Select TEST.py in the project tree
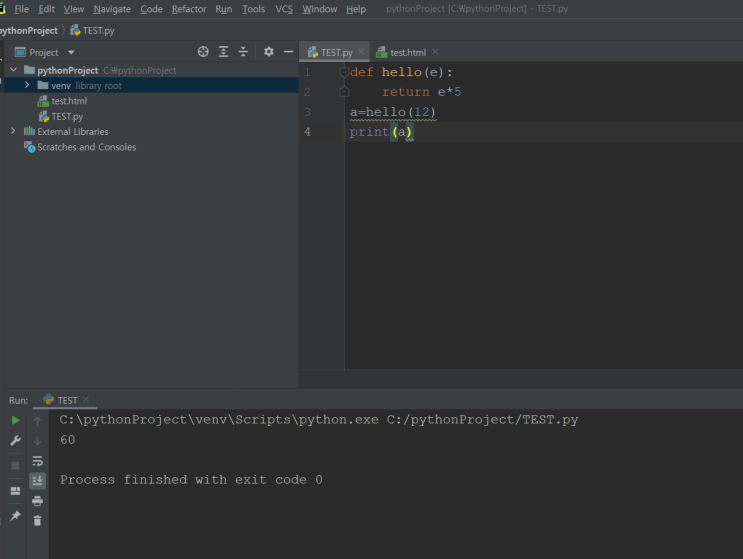This screenshot has height=559, width=743. [67, 117]
